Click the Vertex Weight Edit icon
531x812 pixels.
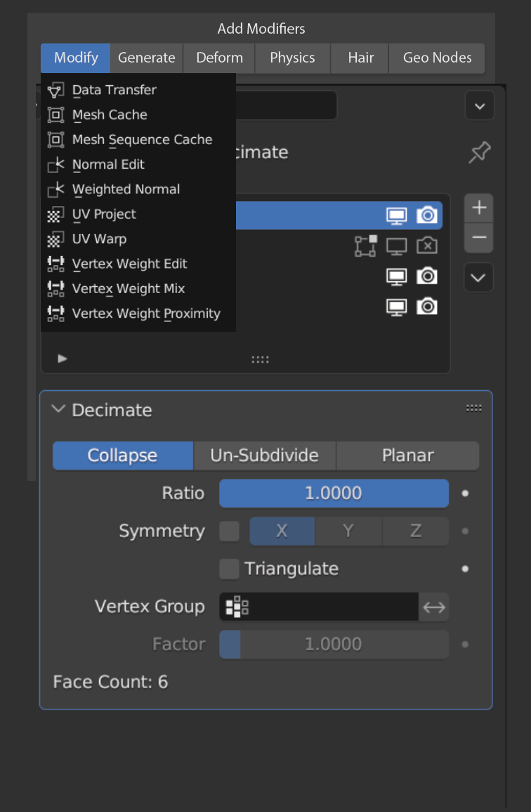tap(55, 264)
